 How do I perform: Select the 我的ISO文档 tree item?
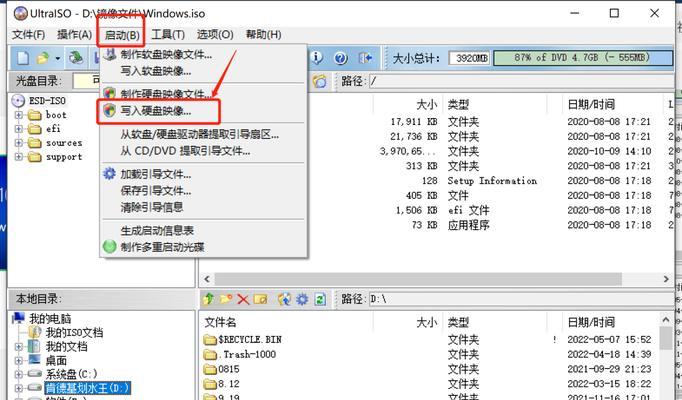click(x=74, y=333)
